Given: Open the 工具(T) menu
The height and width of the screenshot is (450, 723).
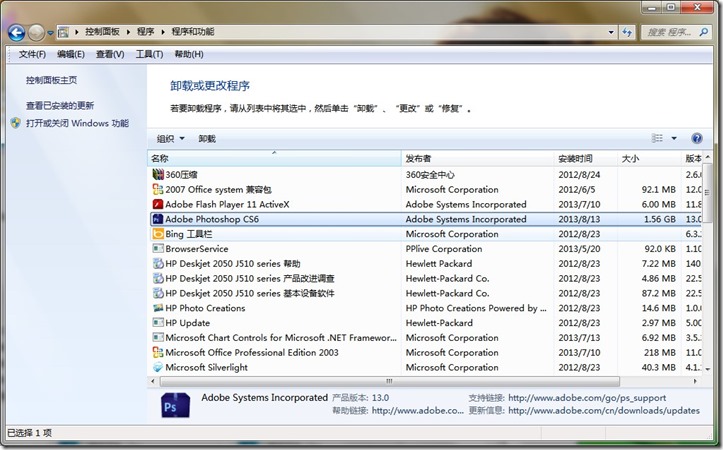Looking at the screenshot, I should [149, 54].
